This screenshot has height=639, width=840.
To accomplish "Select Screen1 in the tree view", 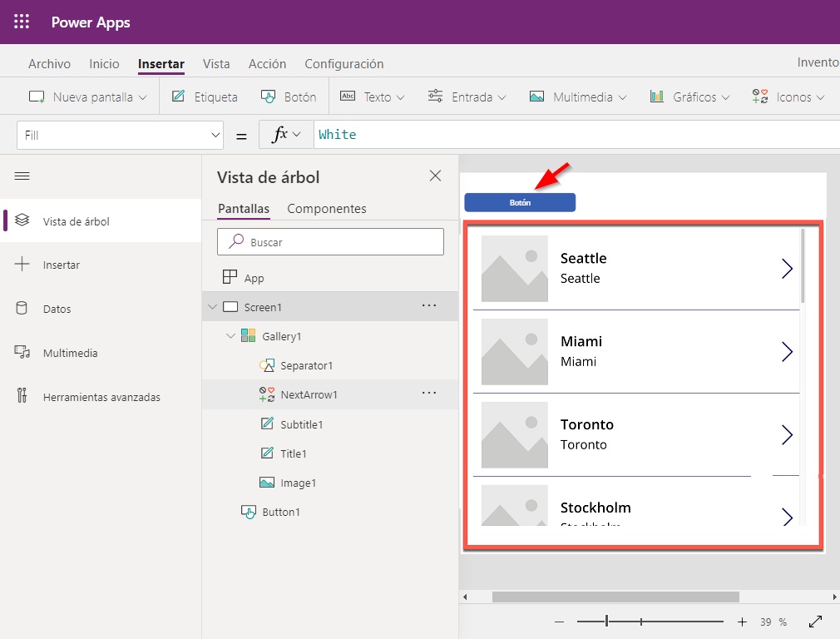I will (x=330, y=307).
